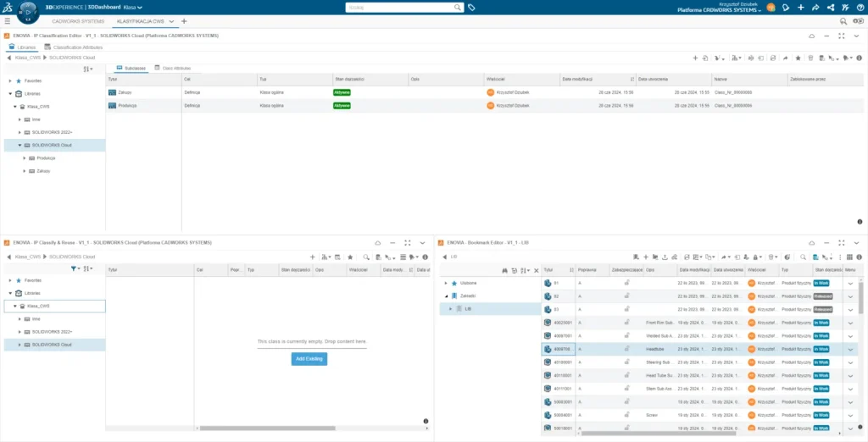Click the tag icon beside the search bar
868x442 pixels.
coord(471,8)
